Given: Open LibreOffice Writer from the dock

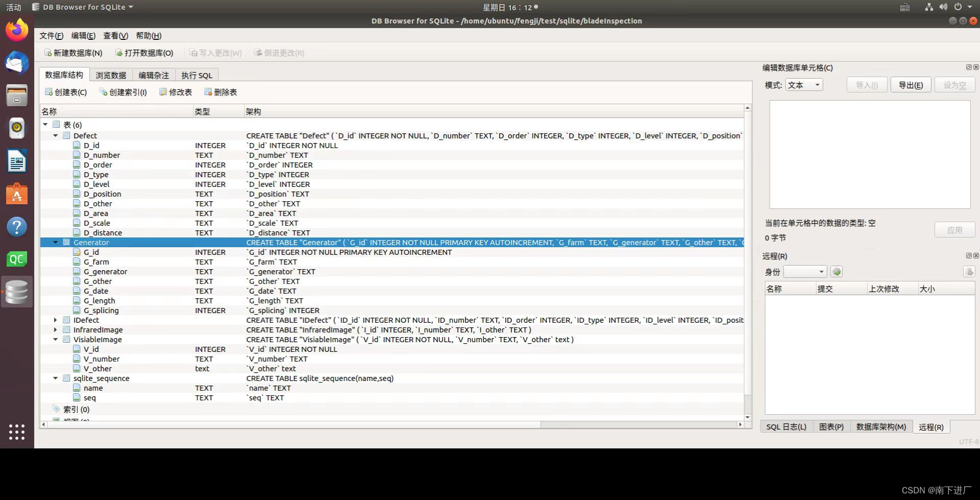Looking at the screenshot, I should [x=17, y=161].
